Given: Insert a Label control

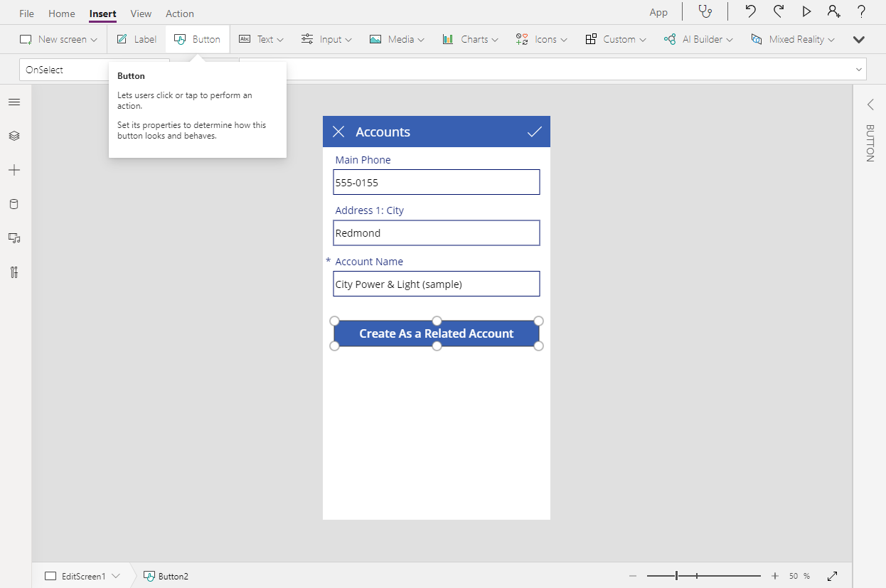Looking at the screenshot, I should pyautogui.click(x=137, y=39).
